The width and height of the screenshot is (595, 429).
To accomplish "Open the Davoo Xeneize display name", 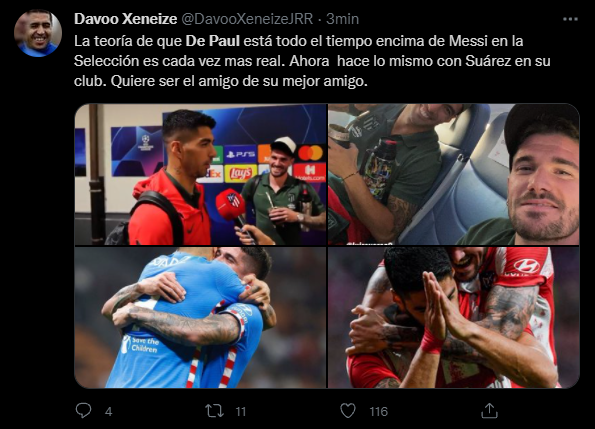I will (x=126, y=19).
